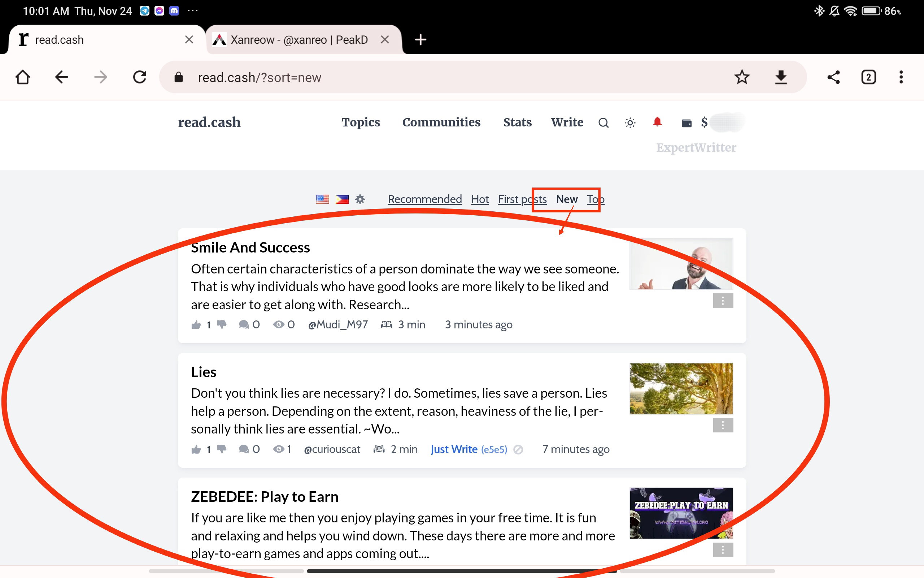Open notifications red bell
The width and height of the screenshot is (924, 578).
click(657, 122)
